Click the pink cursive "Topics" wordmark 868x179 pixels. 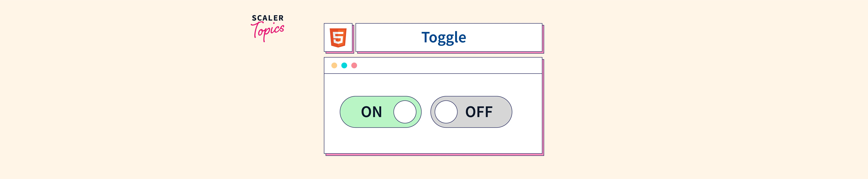(x=268, y=31)
